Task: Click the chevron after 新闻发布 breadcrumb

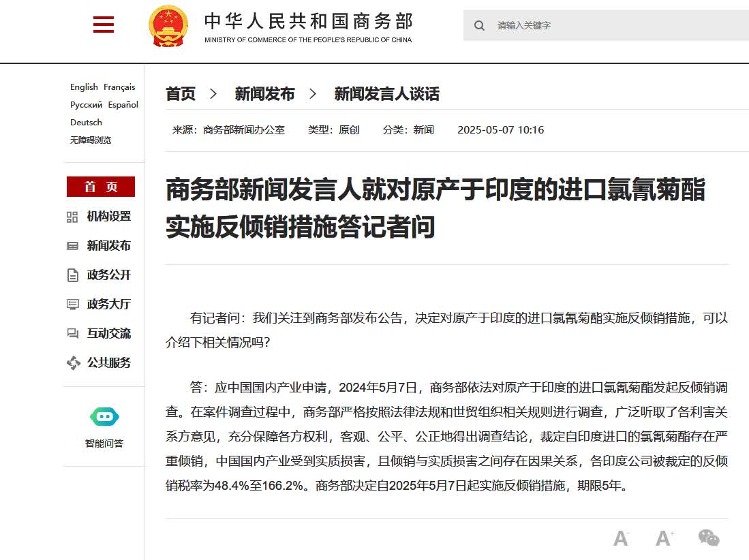Action: pyautogui.click(x=313, y=93)
